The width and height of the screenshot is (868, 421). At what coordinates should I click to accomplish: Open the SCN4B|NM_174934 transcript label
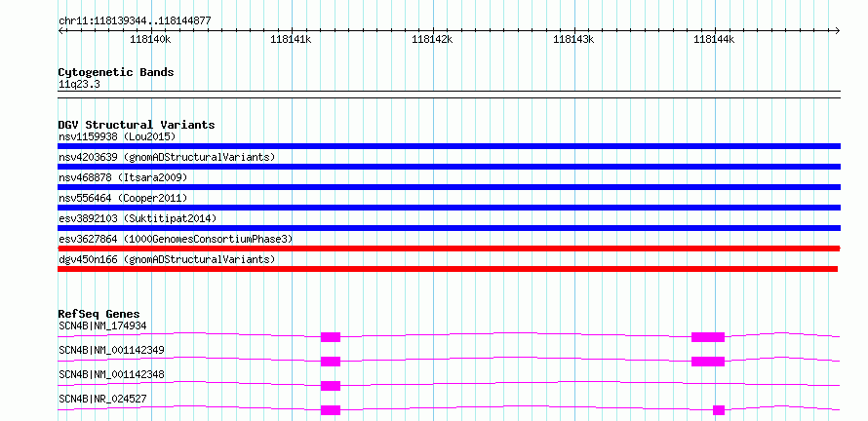(x=102, y=325)
